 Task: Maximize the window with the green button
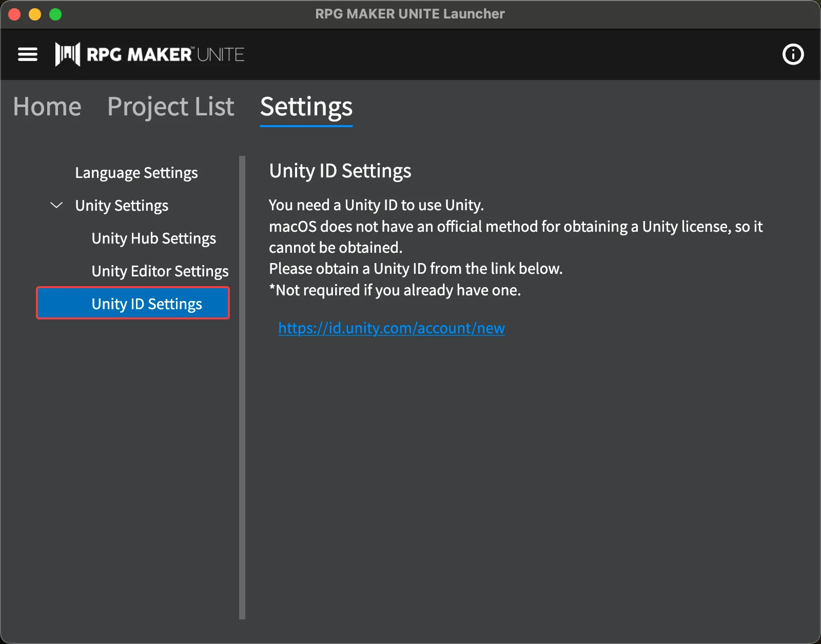(x=55, y=14)
